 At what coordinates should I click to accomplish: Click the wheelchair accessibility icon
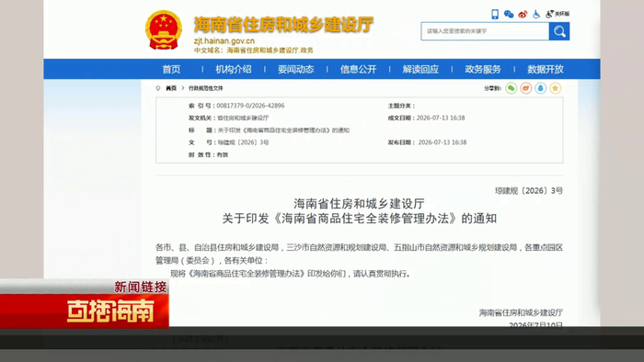536,15
